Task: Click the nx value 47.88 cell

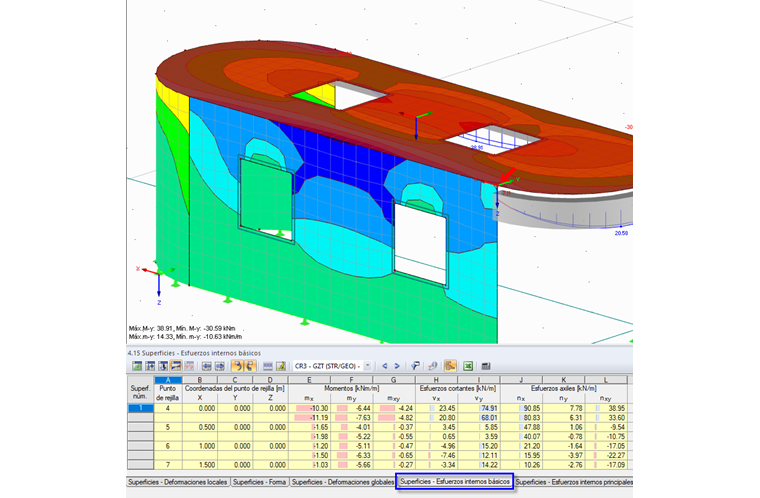Action: click(522, 427)
